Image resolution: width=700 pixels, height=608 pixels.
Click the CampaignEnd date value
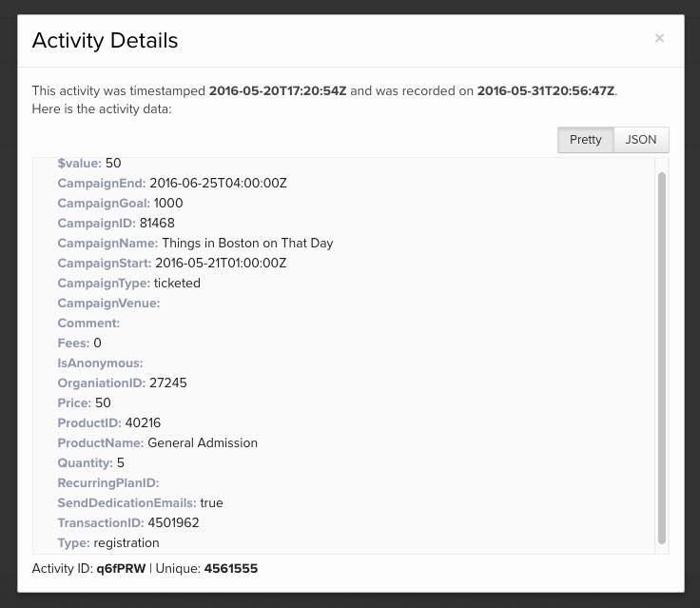[x=218, y=183]
